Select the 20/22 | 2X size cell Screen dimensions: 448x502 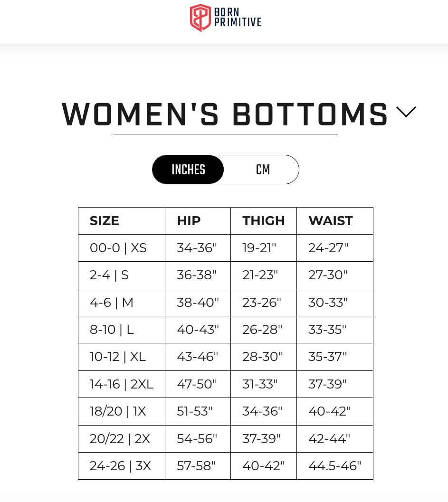[120, 439]
